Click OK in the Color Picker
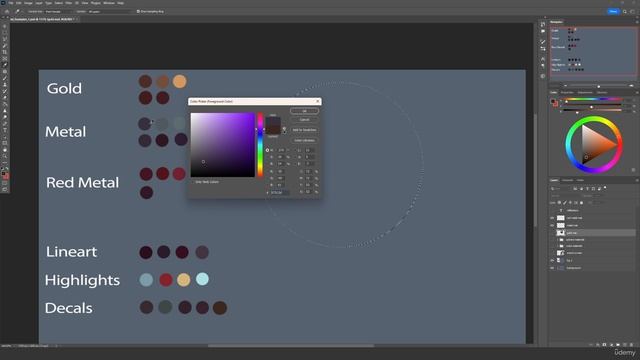Image resolution: width=640 pixels, height=360 pixels. 304,111
